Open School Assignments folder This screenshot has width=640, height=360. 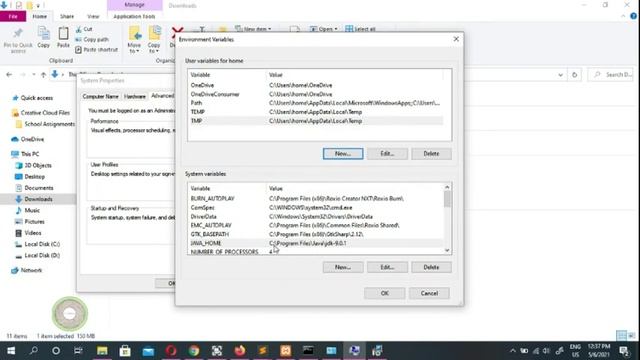pyautogui.click(x=49, y=124)
